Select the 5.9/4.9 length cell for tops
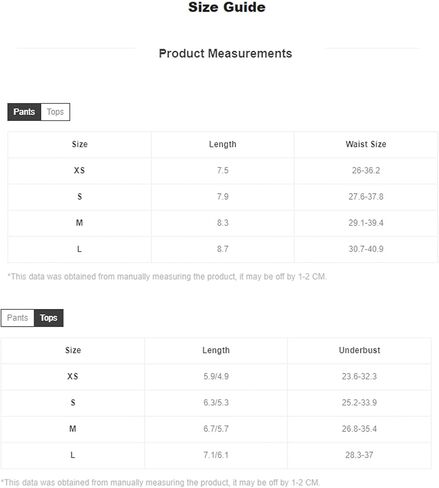Screen dimensions: 439x488 (216, 377)
